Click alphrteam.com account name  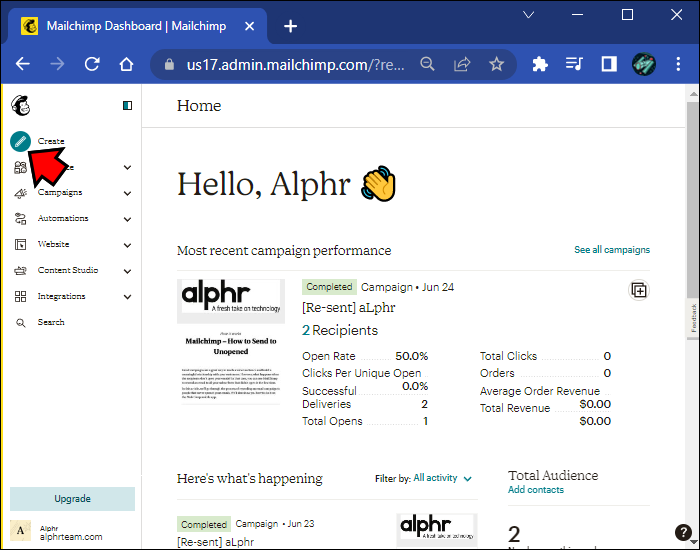(71, 537)
